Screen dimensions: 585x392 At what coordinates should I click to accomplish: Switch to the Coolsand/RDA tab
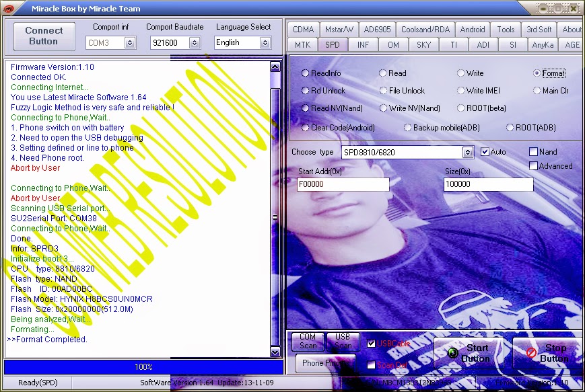coord(425,30)
